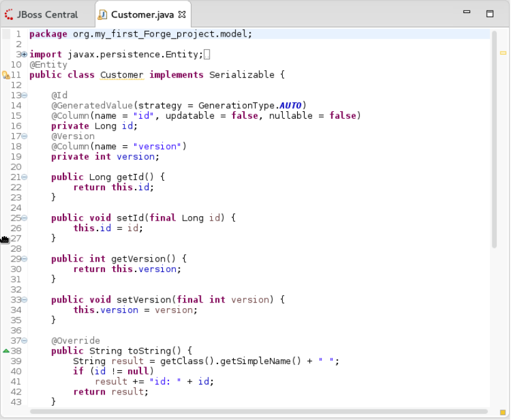Screen dimensions: 511x420
Task: Collapse the getVersion method at line 29
Action: [24, 259]
